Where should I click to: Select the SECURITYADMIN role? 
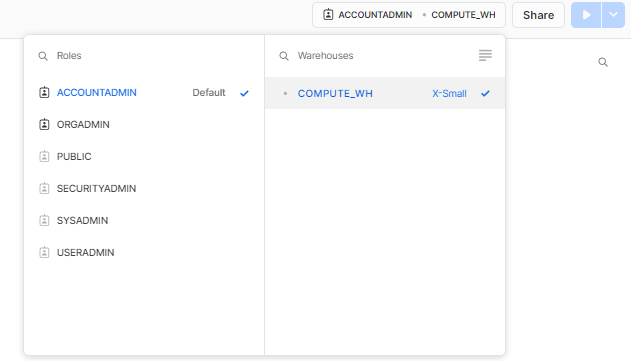pyautogui.click(x=144, y=188)
